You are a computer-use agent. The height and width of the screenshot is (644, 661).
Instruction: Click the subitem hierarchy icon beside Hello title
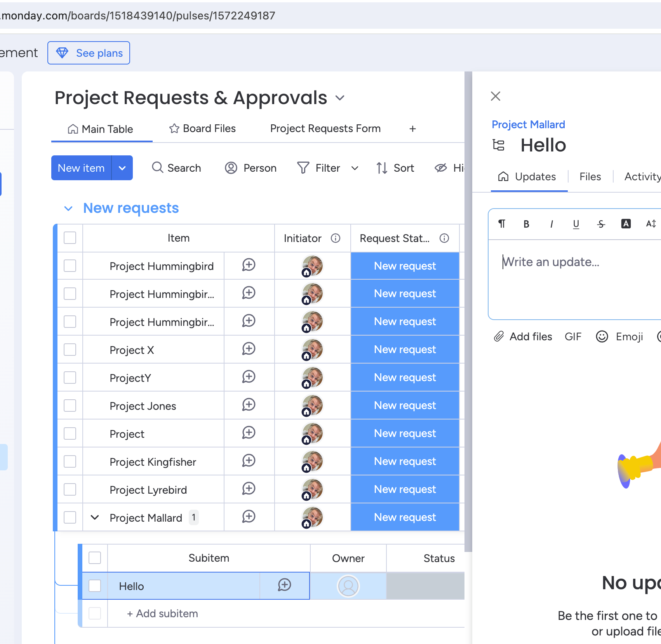point(499,145)
